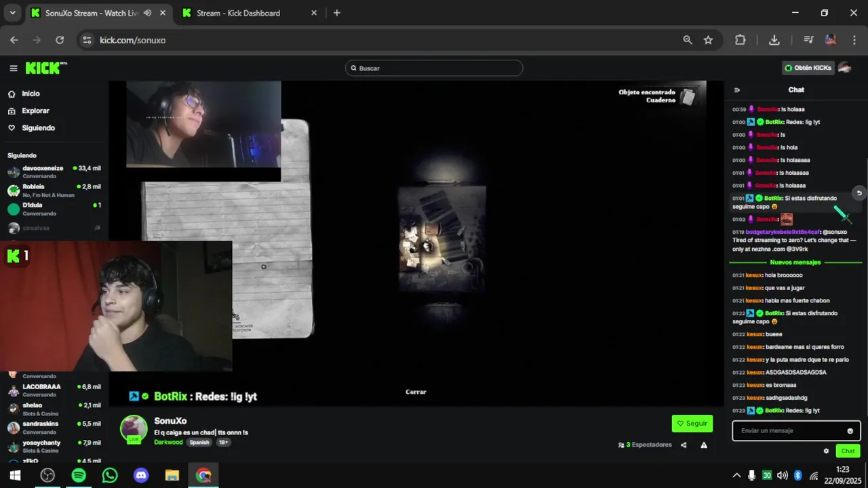View site information icon in address bar

click(x=86, y=40)
